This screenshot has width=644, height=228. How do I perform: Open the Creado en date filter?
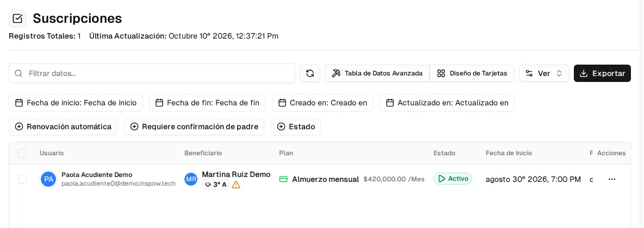(323, 103)
